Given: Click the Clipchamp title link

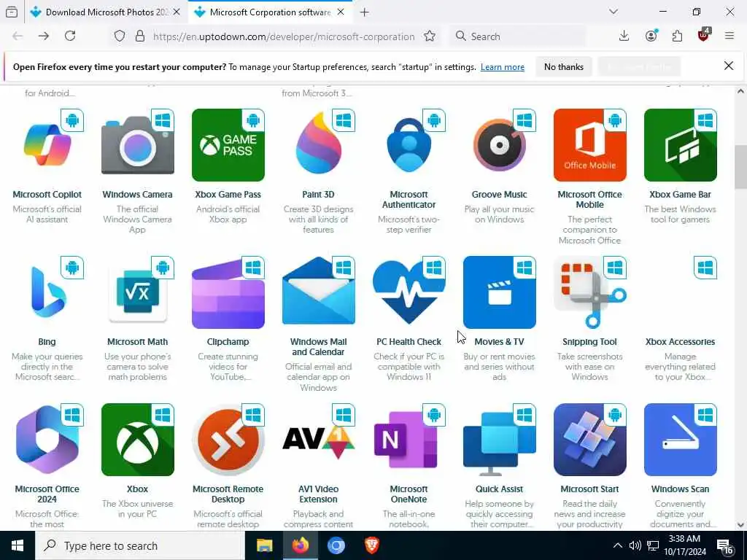Looking at the screenshot, I should coord(228,341).
